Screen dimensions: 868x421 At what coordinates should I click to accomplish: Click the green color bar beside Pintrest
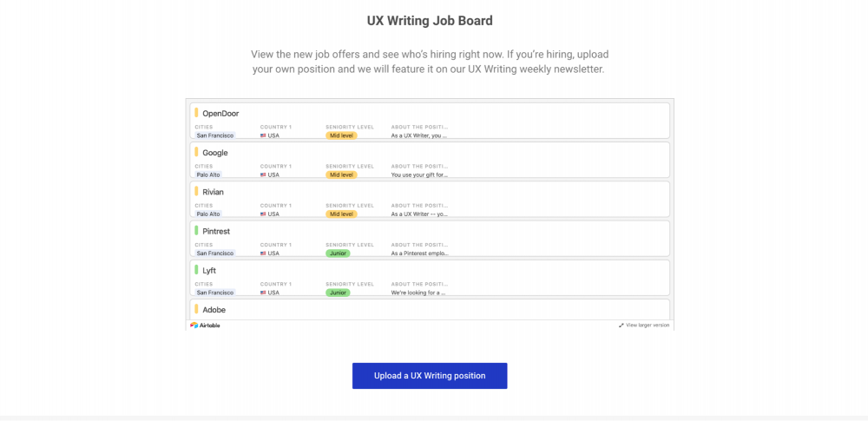pos(196,230)
